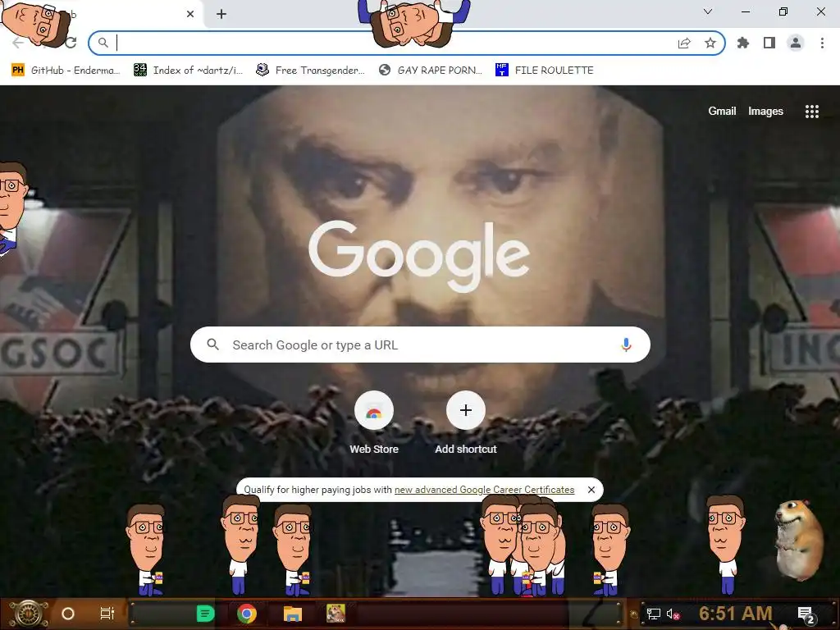Image resolution: width=840 pixels, height=630 pixels.
Task: Open the Web Store shortcut
Action: (374, 423)
